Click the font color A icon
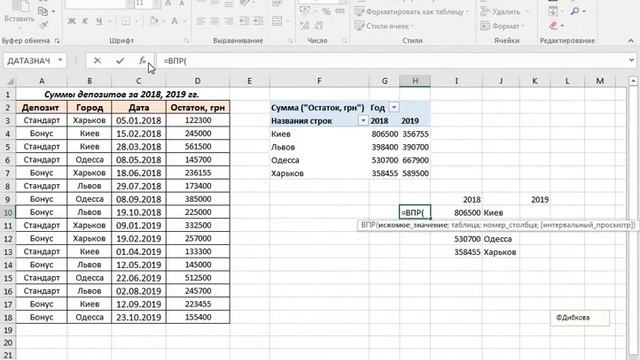640x360 pixels. point(174,21)
